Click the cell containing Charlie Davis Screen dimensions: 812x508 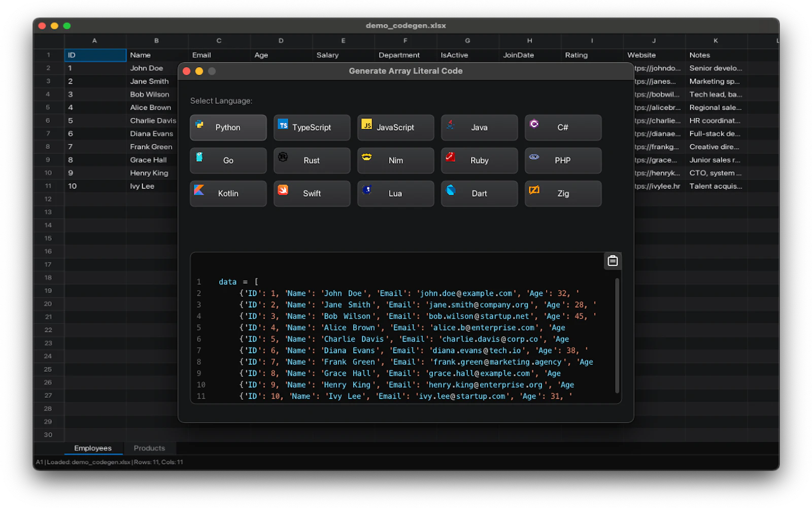[152, 120]
